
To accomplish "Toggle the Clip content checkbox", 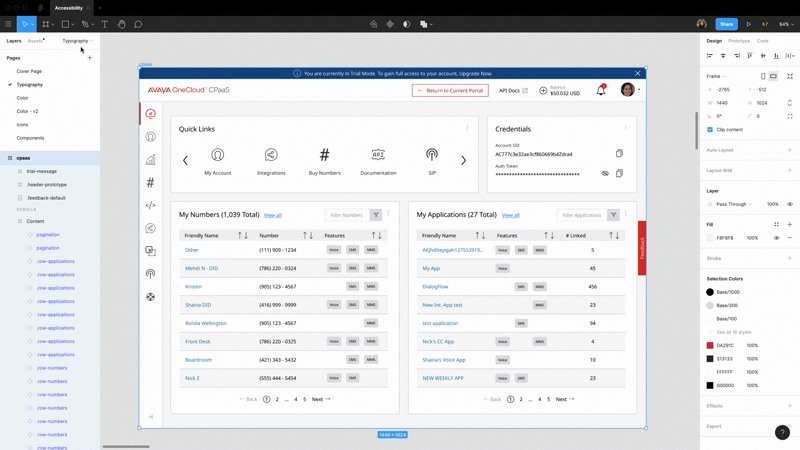I will point(710,129).
